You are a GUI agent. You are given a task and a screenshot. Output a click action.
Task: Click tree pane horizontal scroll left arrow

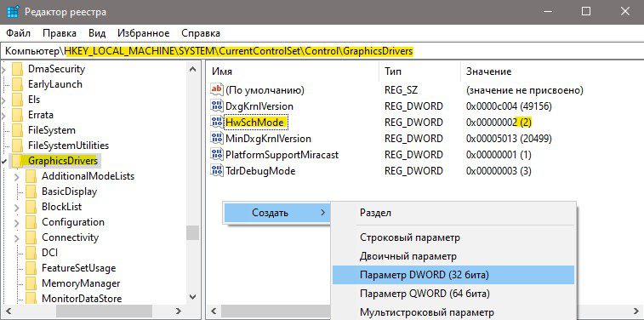8,311
